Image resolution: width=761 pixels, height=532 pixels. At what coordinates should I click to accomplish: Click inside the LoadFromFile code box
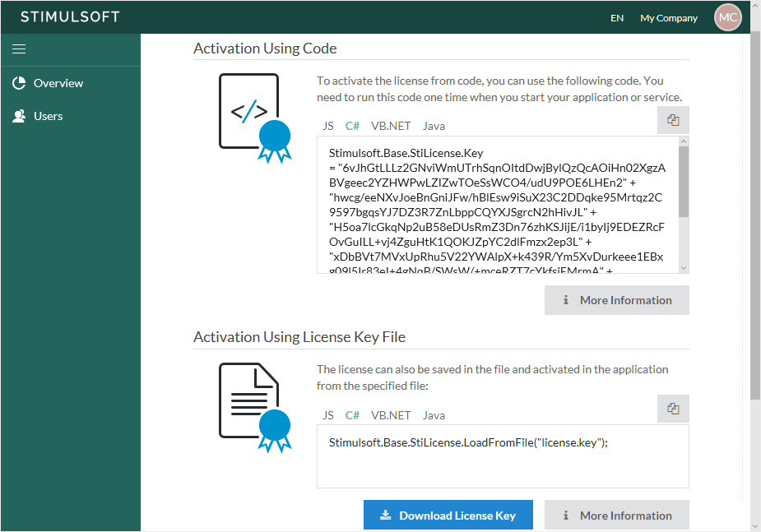point(503,456)
